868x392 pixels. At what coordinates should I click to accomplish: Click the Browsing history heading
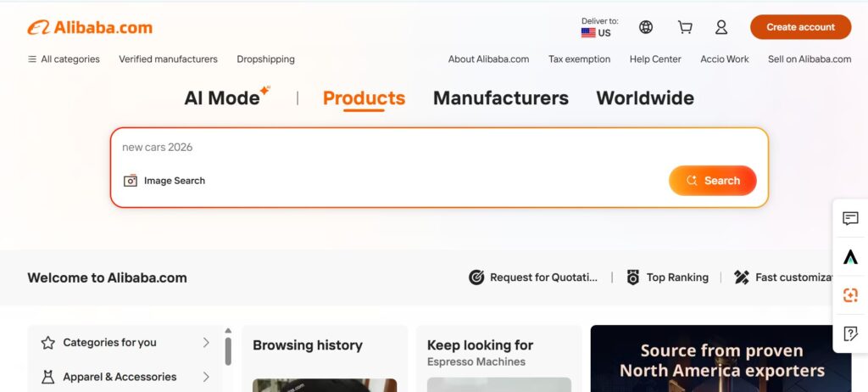307,344
